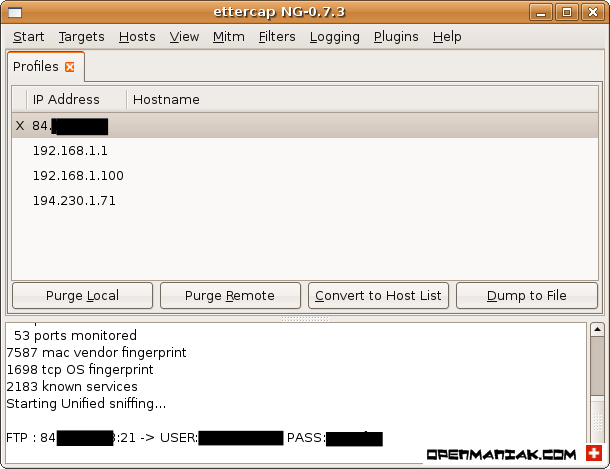Sort by Hostname column header
The height and width of the screenshot is (469, 610).
pos(363,100)
